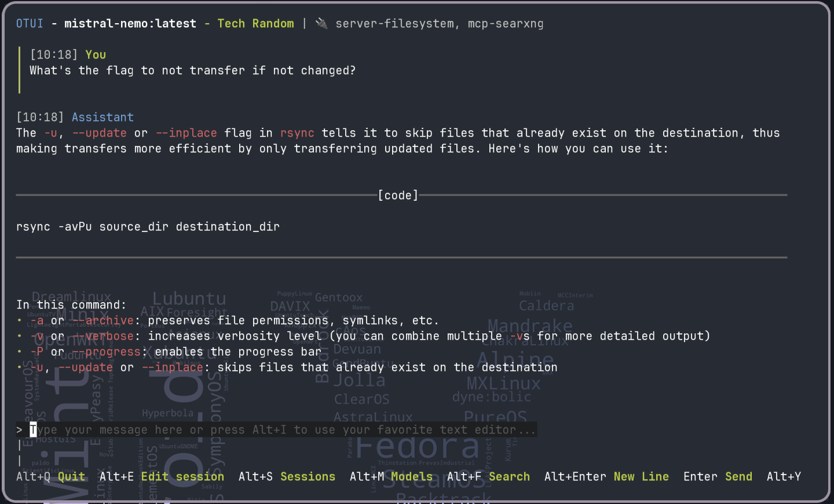Open the Sessions list
Viewport: 834px width, 504px height.
pos(308,477)
